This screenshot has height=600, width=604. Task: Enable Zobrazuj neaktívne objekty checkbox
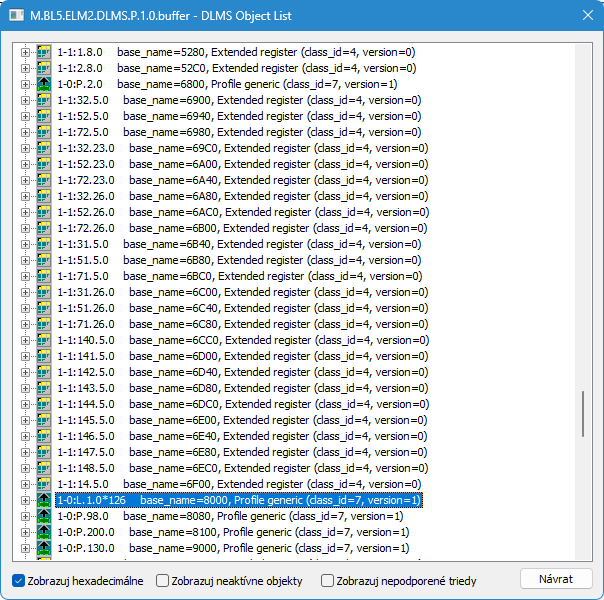coord(163,580)
